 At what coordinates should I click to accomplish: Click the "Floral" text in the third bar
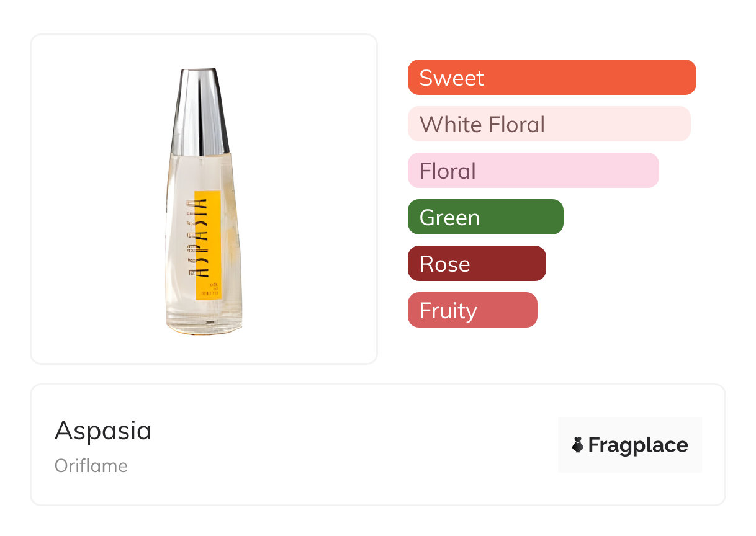[448, 171]
